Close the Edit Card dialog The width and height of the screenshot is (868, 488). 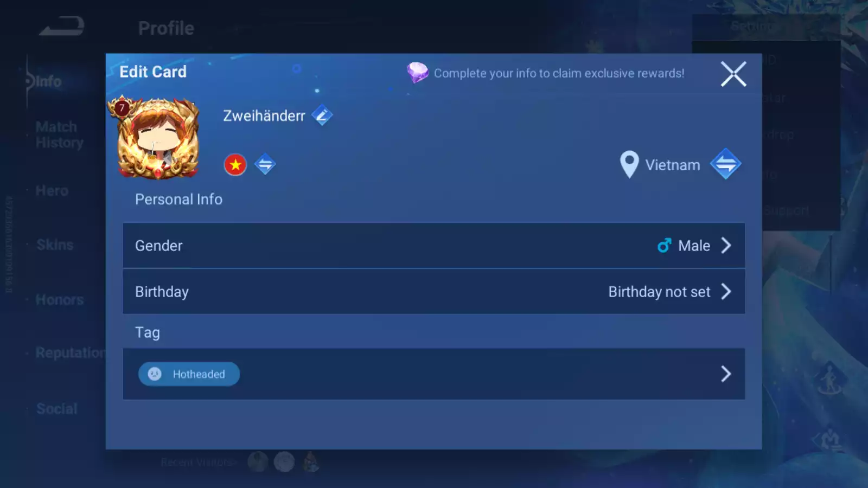pyautogui.click(x=733, y=74)
